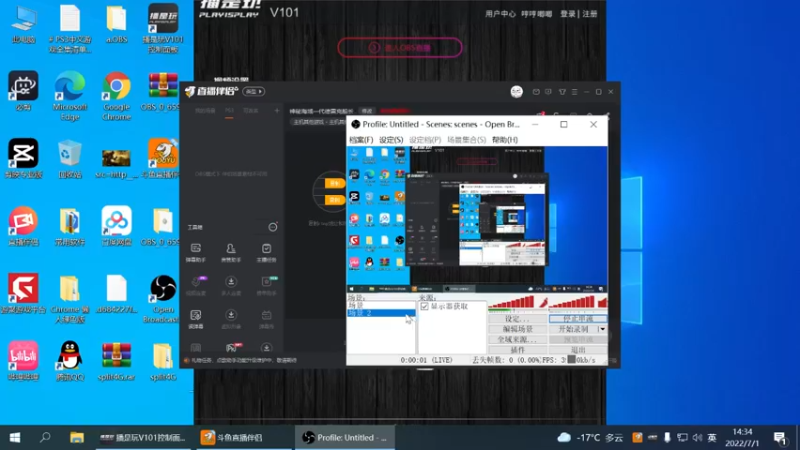Launch Open Broadcast desktop shortcut
Viewport: 800px width, 450px height.
163,298
